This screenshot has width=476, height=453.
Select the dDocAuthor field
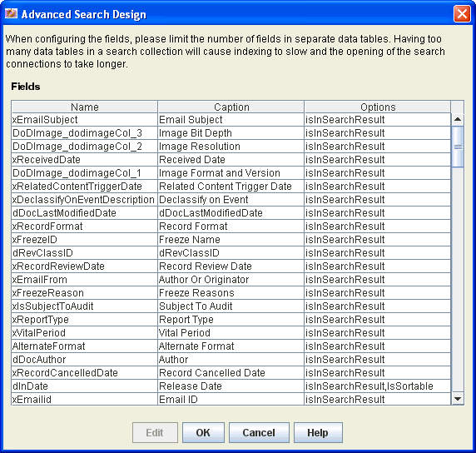(85, 360)
